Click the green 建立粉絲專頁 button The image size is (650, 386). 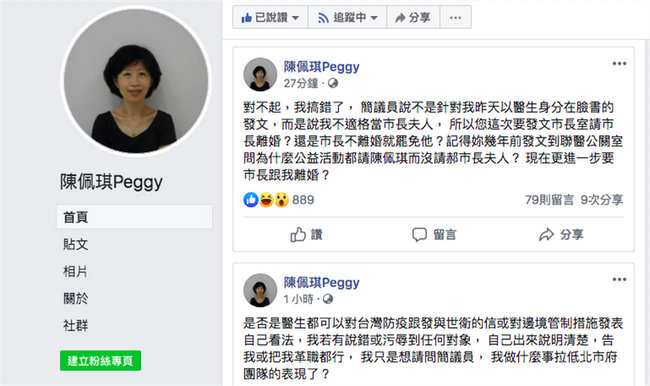click(x=100, y=360)
